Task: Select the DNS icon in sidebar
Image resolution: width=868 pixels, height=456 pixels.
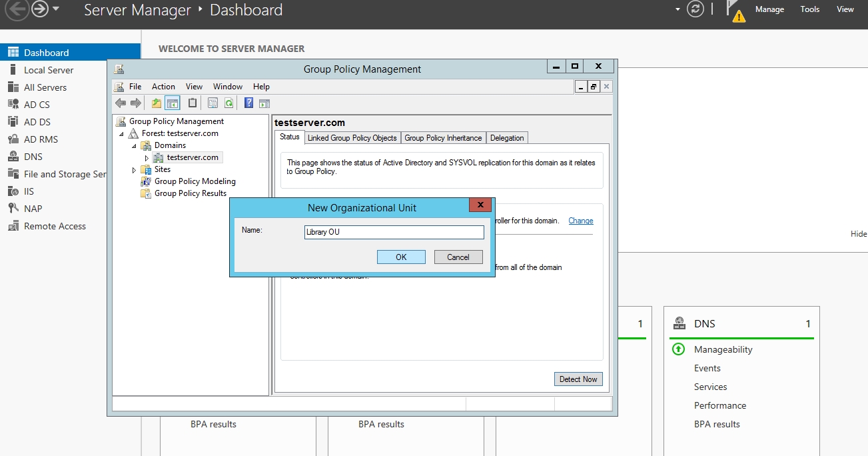Action: [13, 157]
